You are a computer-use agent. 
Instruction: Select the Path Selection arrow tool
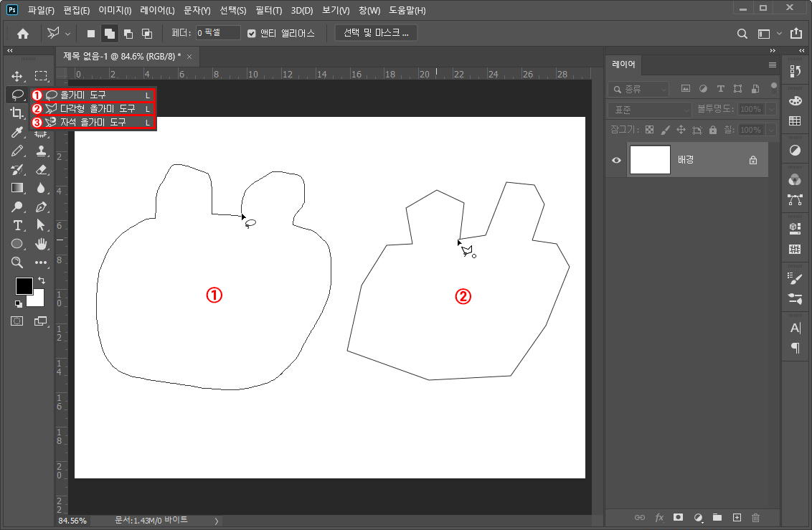41,225
